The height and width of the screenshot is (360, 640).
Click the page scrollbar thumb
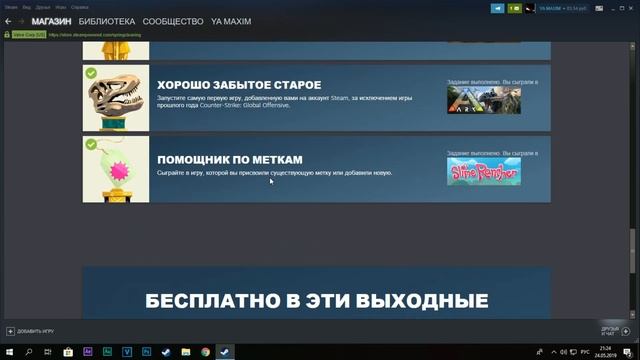pos(633,251)
